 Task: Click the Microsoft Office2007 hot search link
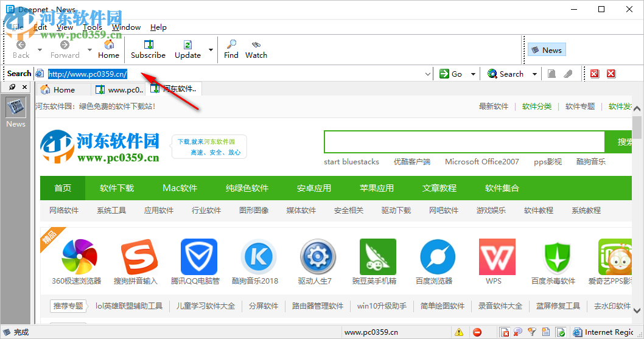pos(481,162)
